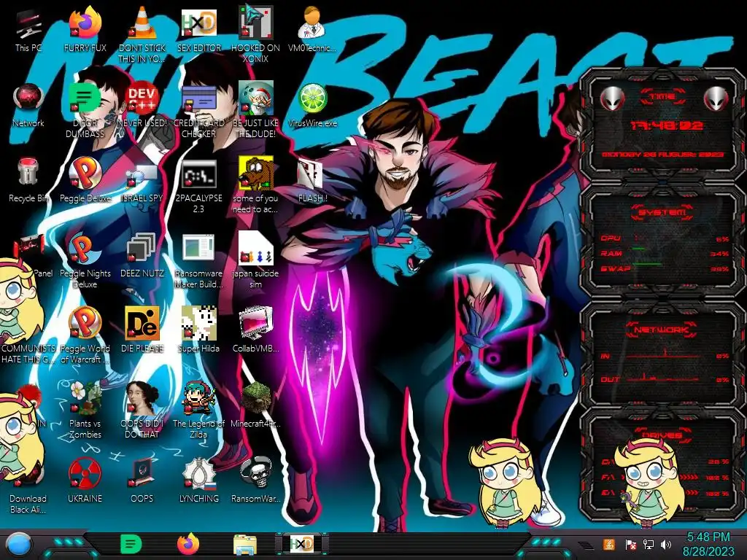
Task: Select the Dev-C++ shortcut labeled NEVER USED!
Action: [142, 99]
